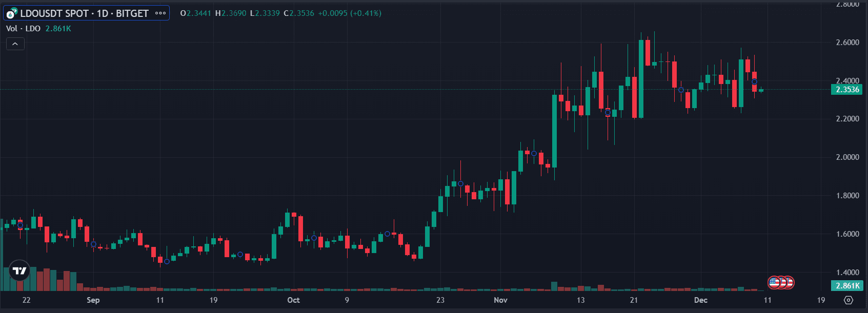Click the TradingView logo badge
868x313 pixels.
[x=19, y=270]
